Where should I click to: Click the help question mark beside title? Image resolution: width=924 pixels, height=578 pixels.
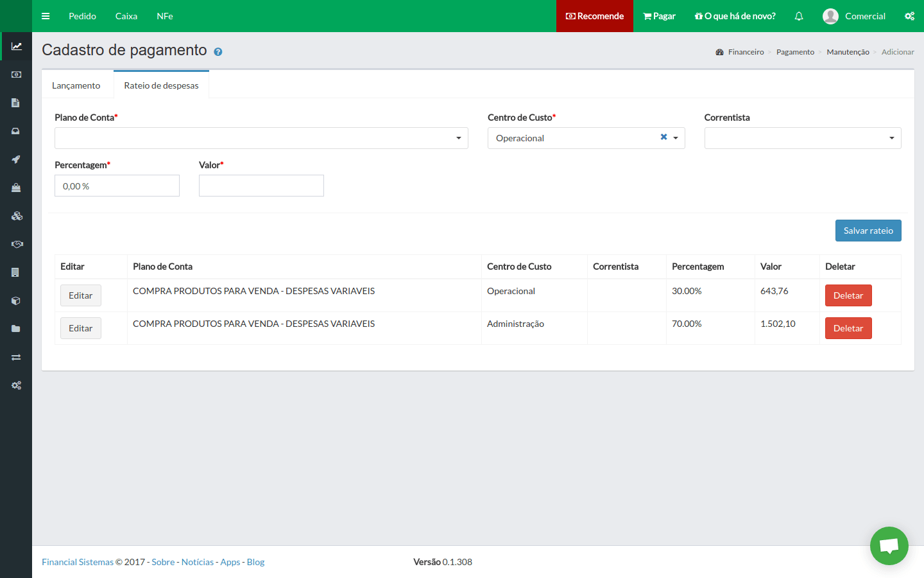pyautogui.click(x=218, y=52)
